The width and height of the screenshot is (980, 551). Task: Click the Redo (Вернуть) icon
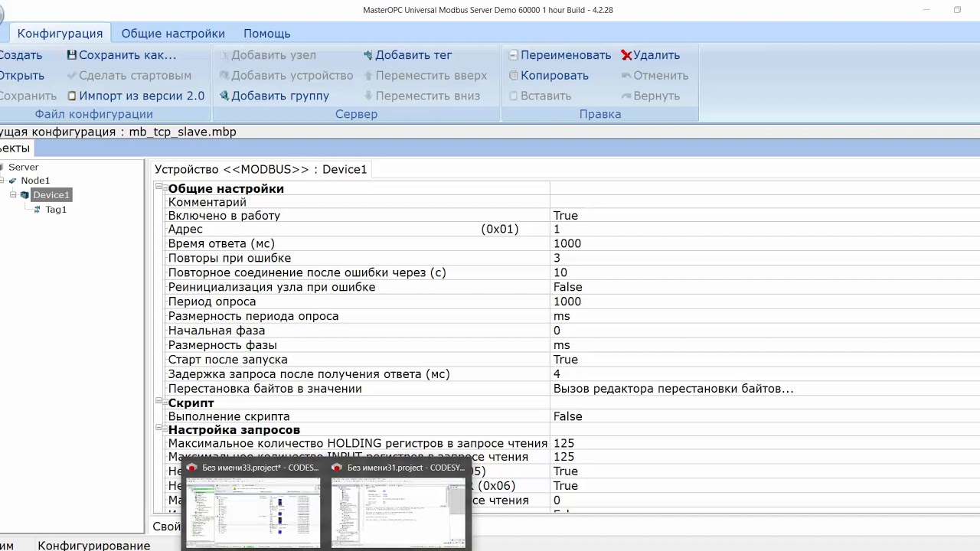click(x=626, y=96)
